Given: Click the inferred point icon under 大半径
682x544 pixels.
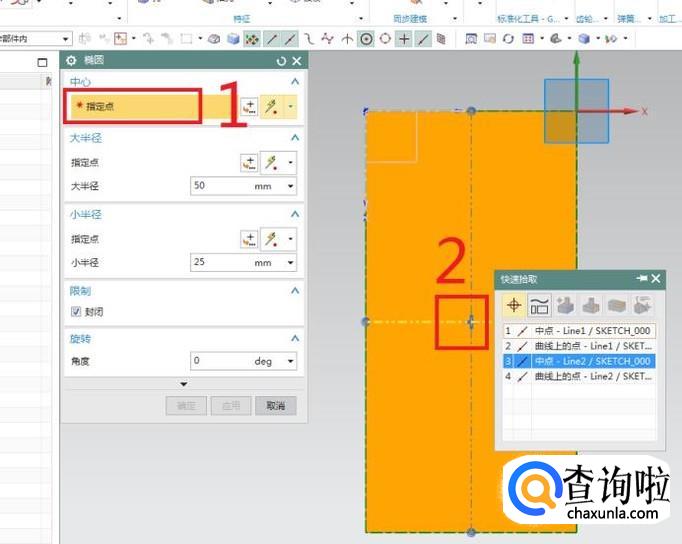Looking at the screenshot, I should (x=271, y=162).
